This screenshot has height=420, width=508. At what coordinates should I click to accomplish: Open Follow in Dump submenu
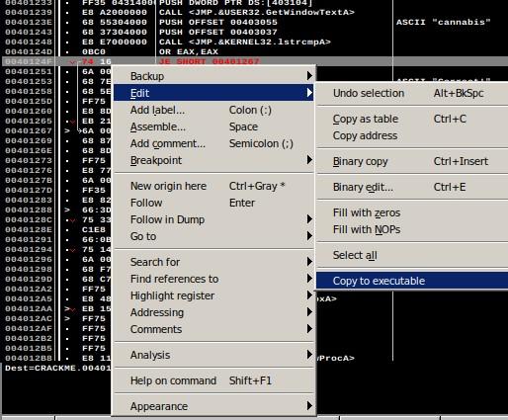tap(213, 219)
